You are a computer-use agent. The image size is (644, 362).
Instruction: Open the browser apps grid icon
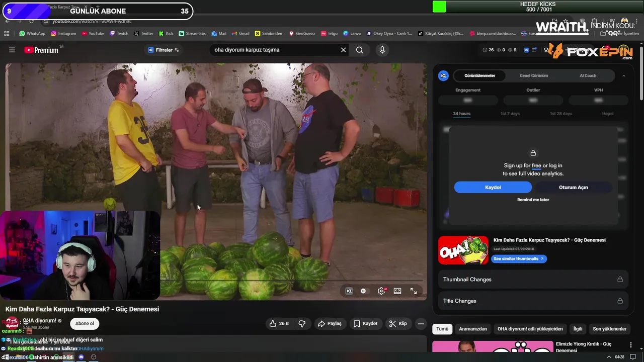(x=7, y=34)
